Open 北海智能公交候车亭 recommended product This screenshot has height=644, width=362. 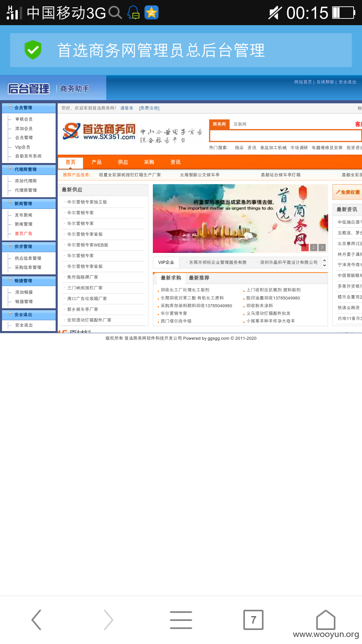(200, 175)
